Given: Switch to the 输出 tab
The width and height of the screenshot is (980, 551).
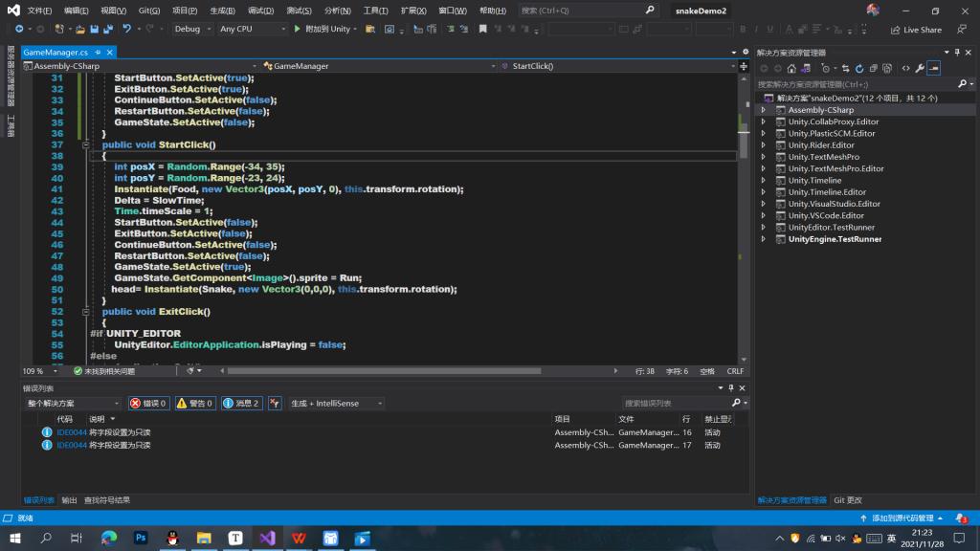Looking at the screenshot, I should pos(69,500).
